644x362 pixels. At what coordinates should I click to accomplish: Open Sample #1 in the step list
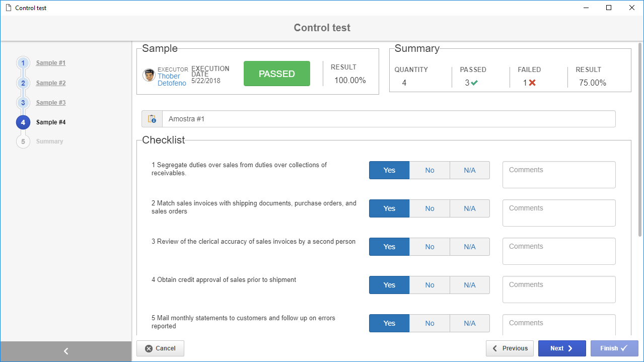pos(51,63)
